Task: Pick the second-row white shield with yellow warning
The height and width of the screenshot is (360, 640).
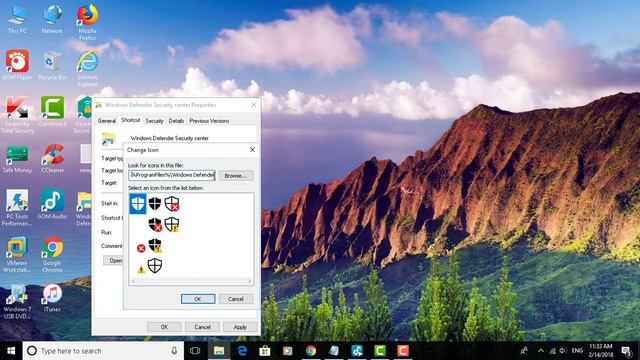Action: pos(172,224)
